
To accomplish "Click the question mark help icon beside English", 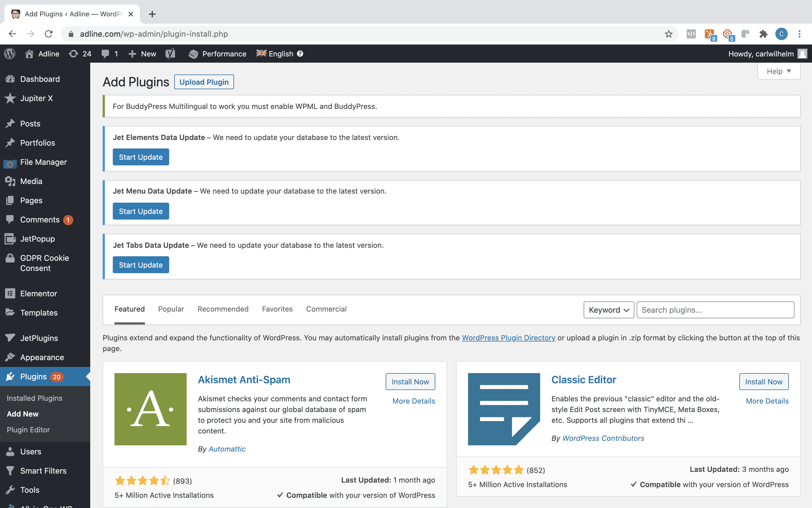I will 300,54.
